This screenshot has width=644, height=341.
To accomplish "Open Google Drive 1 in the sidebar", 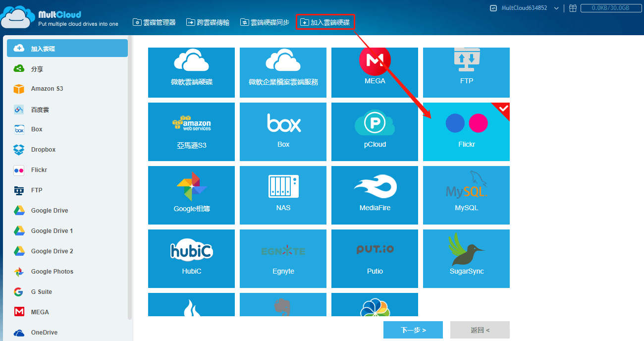I will [x=67, y=231].
